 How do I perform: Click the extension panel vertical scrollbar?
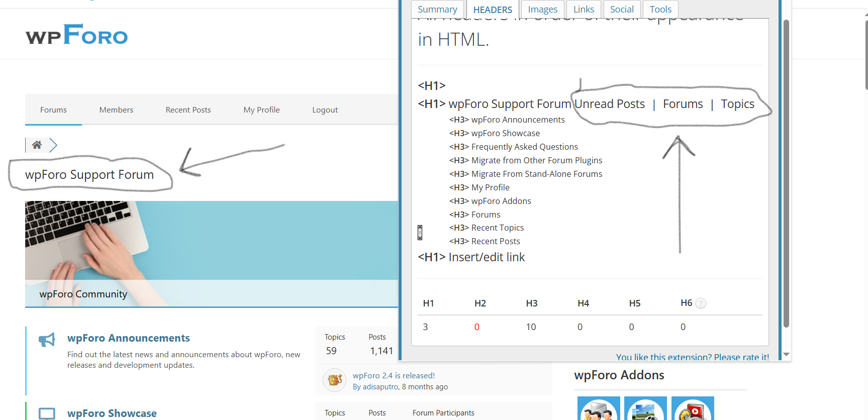(x=787, y=173)
